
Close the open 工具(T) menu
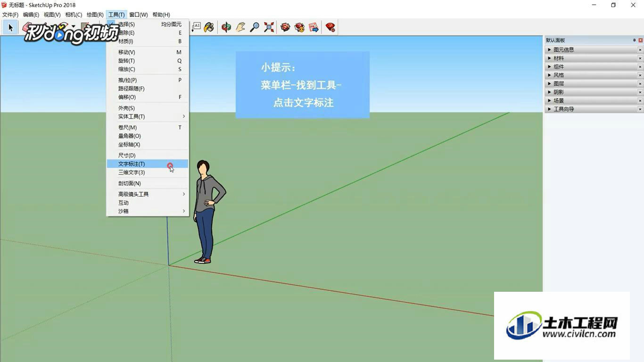pos(116,15)
